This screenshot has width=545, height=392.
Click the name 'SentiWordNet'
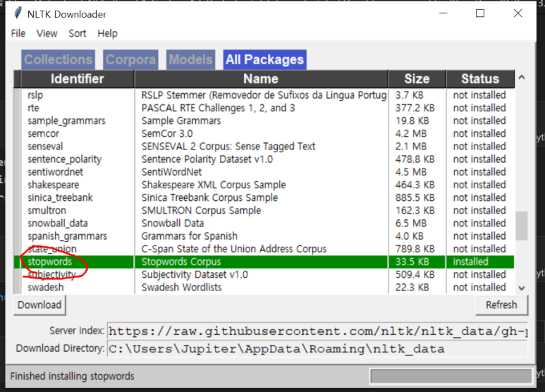171,172
